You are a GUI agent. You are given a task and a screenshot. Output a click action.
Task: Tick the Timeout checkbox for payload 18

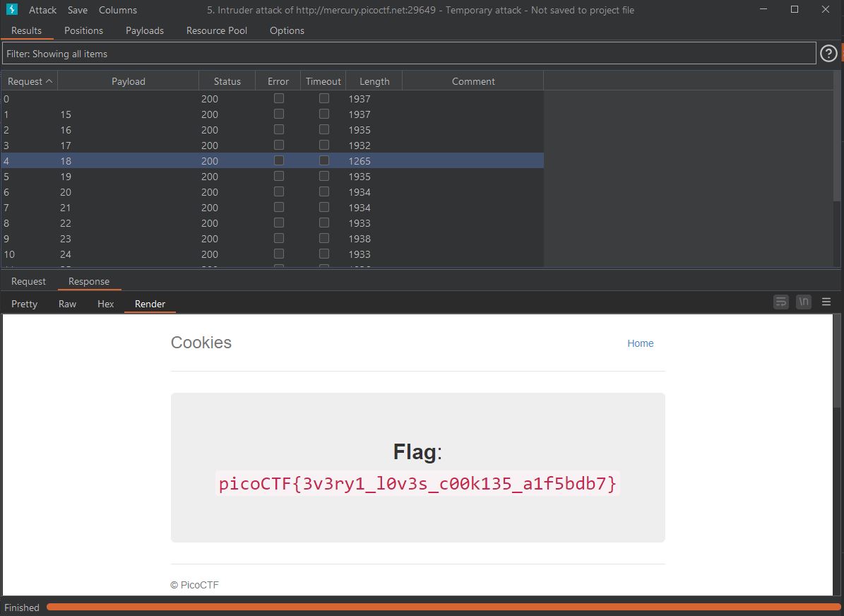click(324, 160)
